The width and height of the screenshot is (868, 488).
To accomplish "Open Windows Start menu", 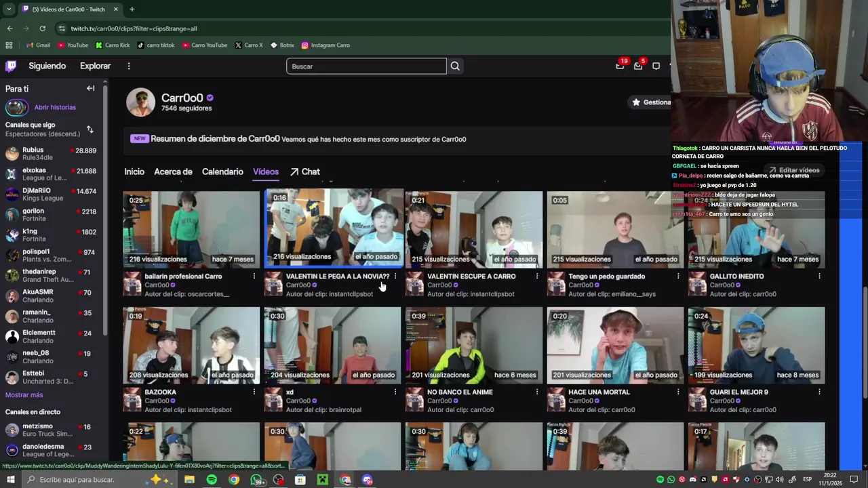I will click(x=10, y=480).
